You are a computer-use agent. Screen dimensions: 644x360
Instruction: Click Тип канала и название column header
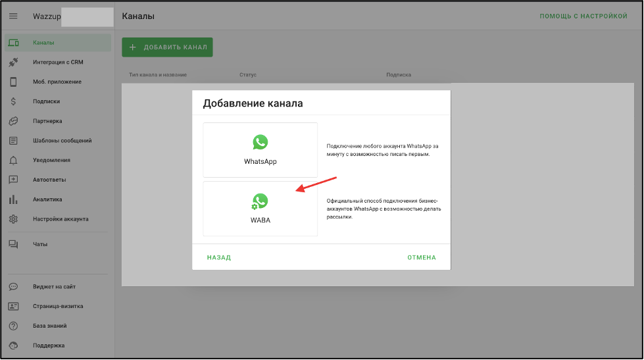(158, 75)
